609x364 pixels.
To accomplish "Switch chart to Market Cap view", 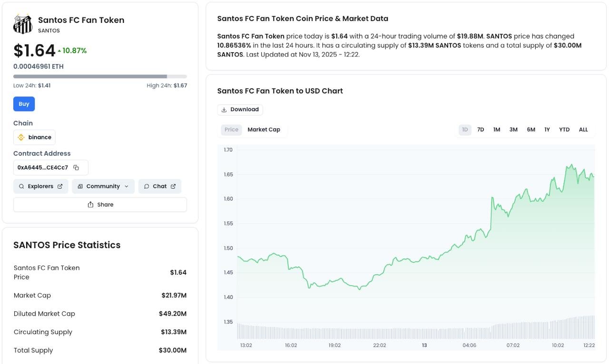I will point(264,130).
